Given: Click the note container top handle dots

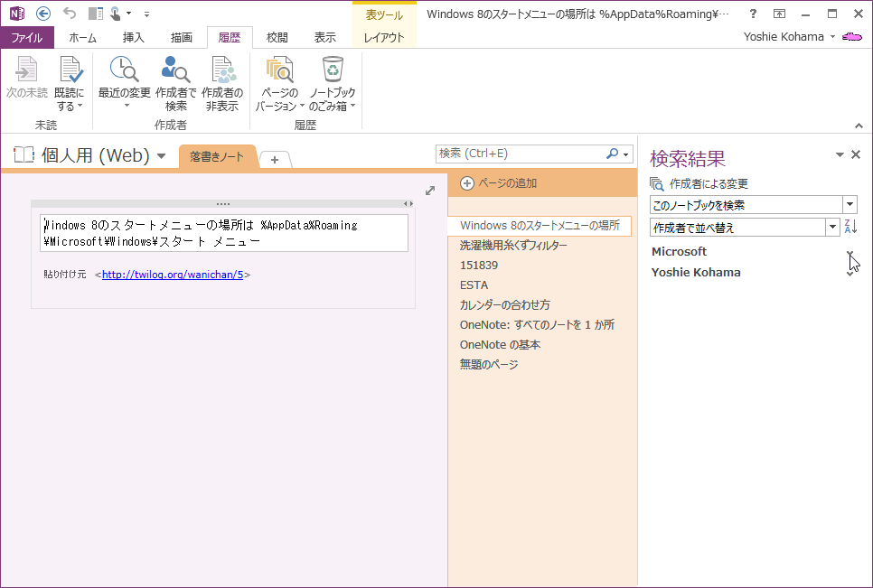Looking at the screenshot, I should click(222, 203).
